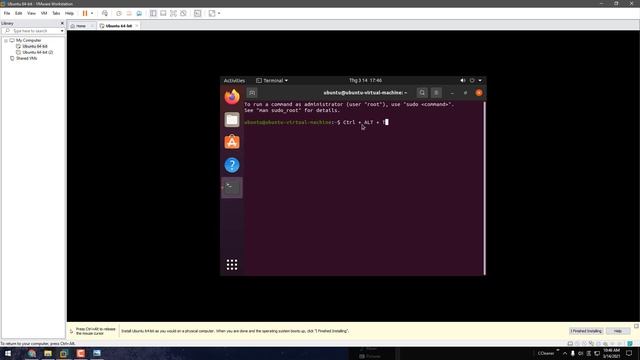Open the File menu in VMware
This screenshot has height=360, width=640.
tap(7, 13)
